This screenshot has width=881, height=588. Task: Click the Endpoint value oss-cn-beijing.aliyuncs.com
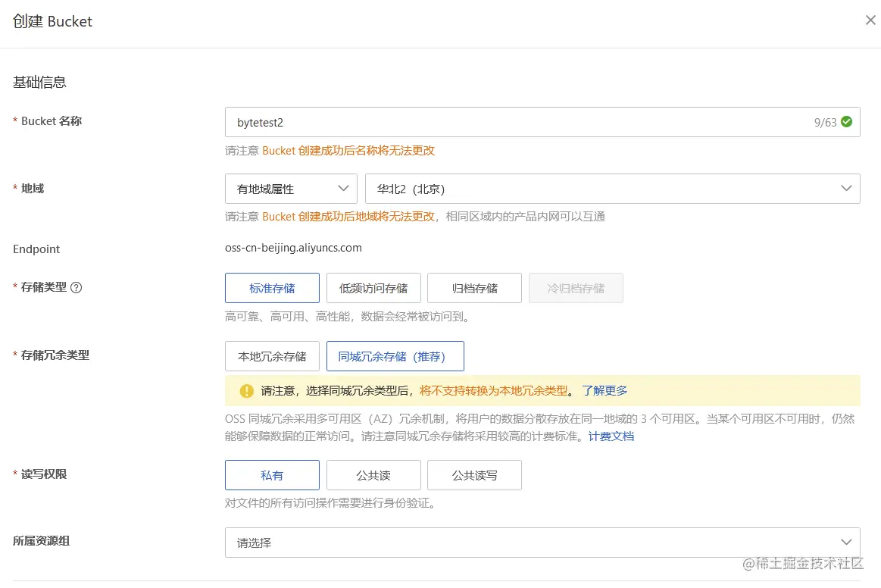[293, 248]
